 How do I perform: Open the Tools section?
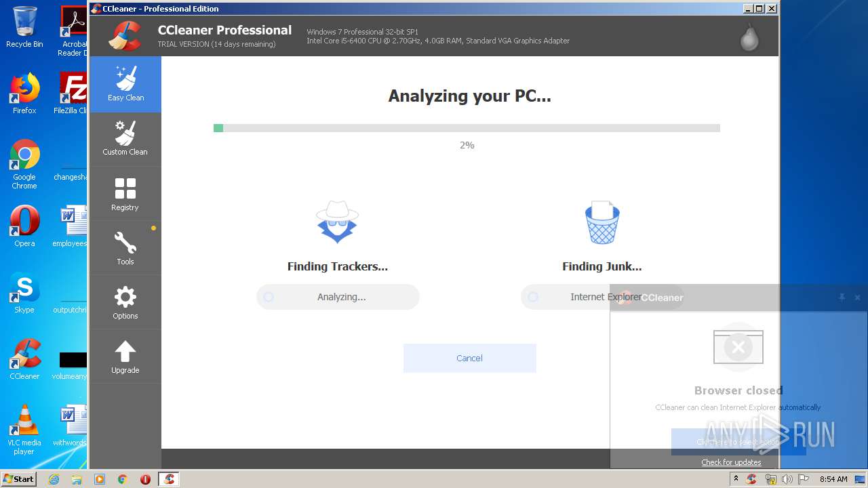click(125, 248)
